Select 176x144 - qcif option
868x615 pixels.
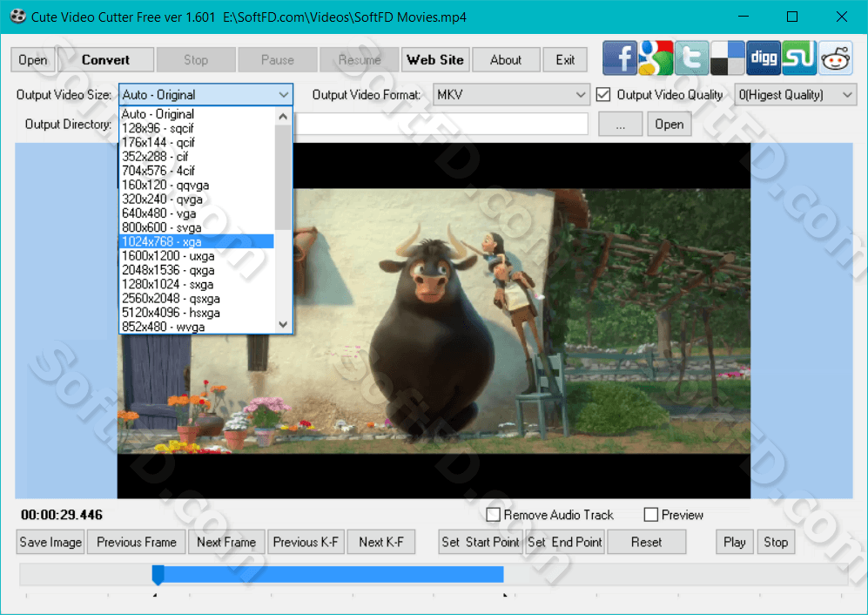click(197, 142)
